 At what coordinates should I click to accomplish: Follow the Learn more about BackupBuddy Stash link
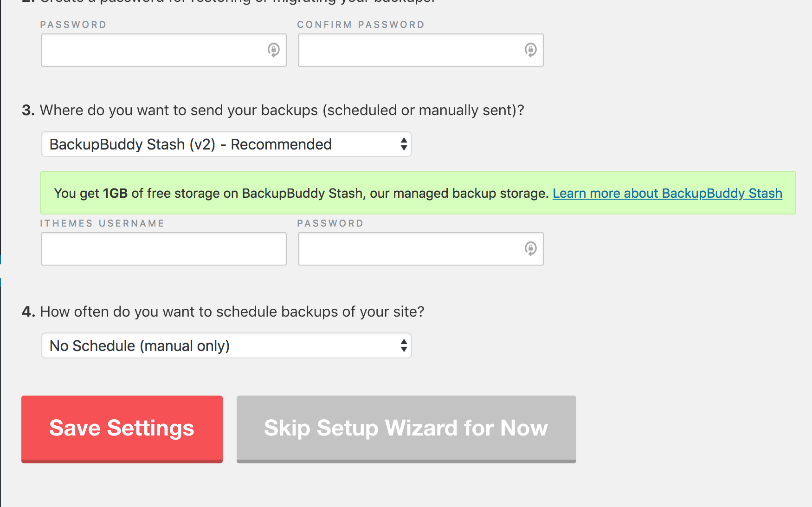click(667, 193)
